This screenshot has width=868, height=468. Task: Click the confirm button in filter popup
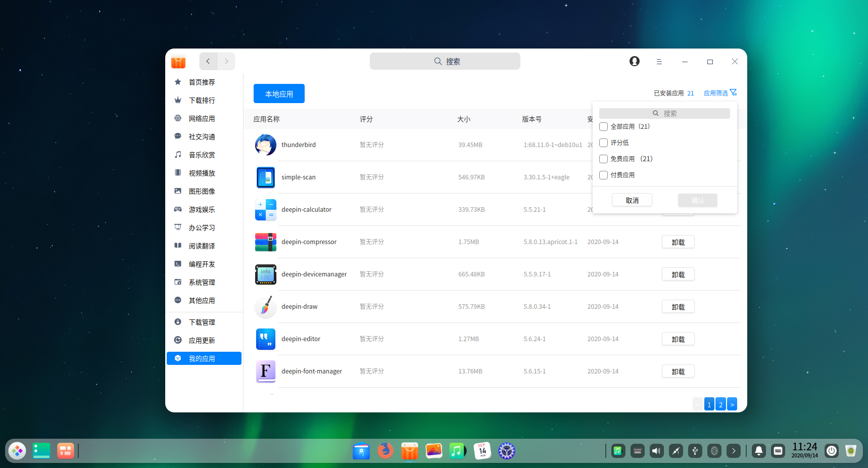click(x=698, y=200)
